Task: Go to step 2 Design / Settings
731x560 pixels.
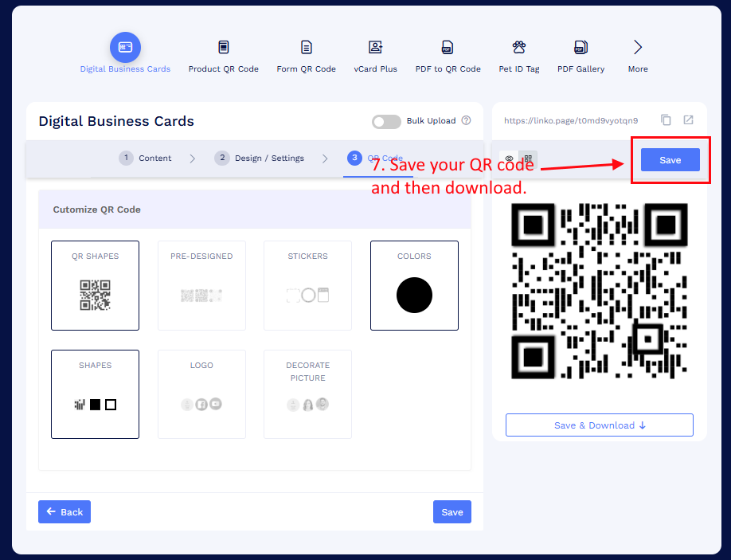Action: 260,158
